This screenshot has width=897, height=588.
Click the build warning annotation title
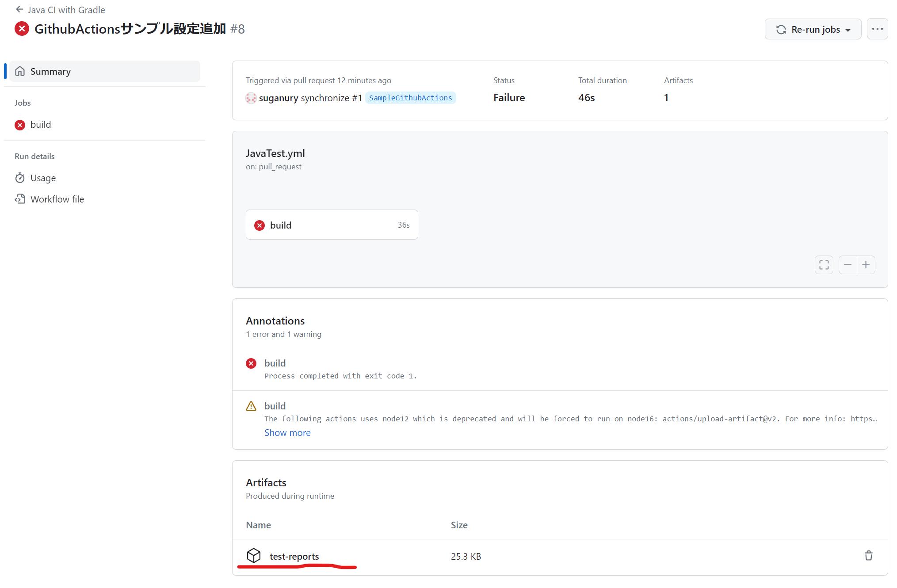point(275,406)
